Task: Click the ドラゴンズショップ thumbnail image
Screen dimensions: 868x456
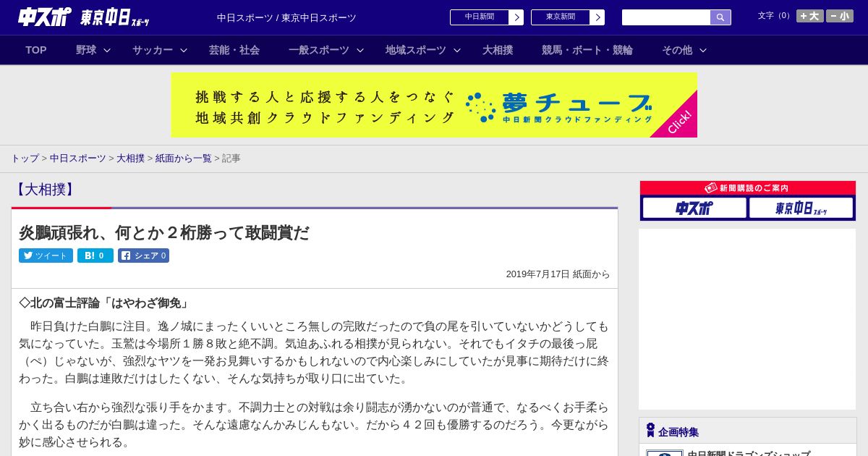Action: pyautogui.click(x=665, y=453)
